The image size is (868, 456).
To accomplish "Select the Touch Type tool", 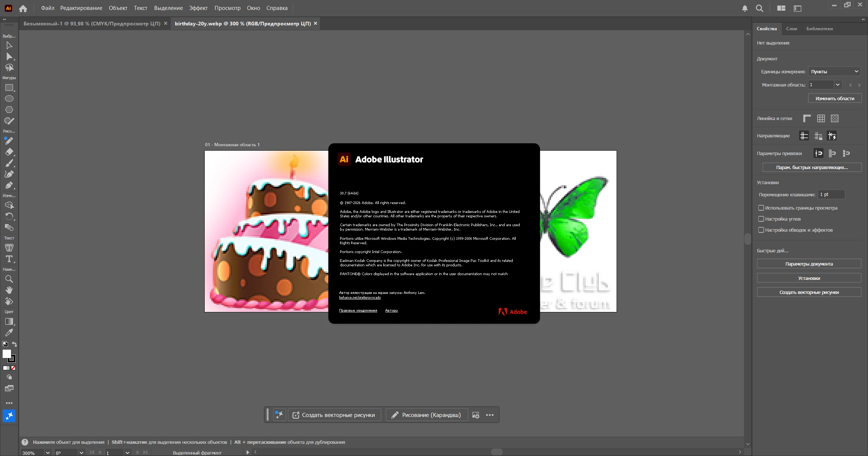I will 9,248.
